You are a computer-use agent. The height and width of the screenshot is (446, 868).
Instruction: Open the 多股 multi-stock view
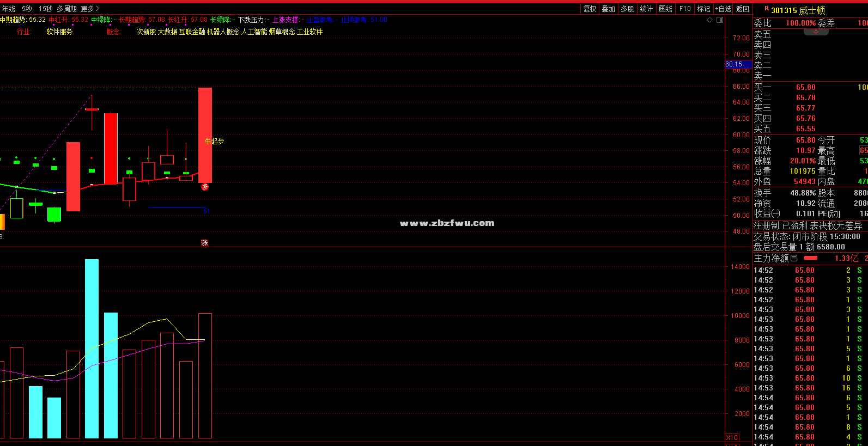627,9
